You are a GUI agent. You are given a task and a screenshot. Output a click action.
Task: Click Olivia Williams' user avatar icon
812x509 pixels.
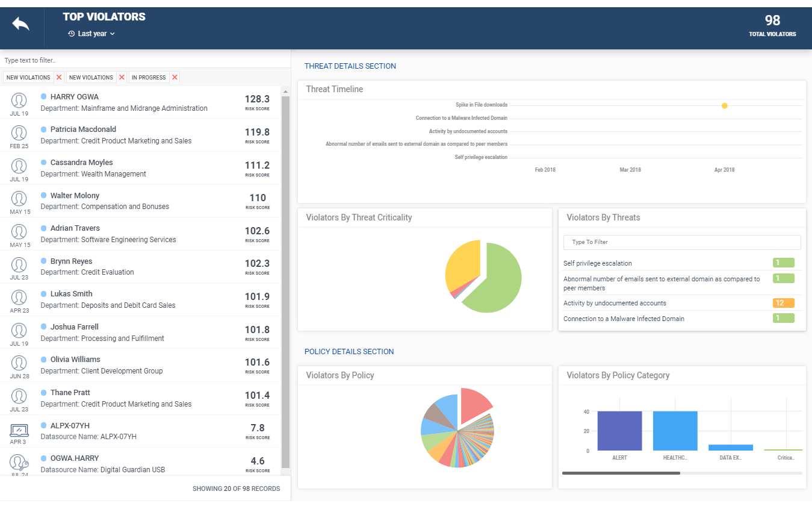click(19, 363)
